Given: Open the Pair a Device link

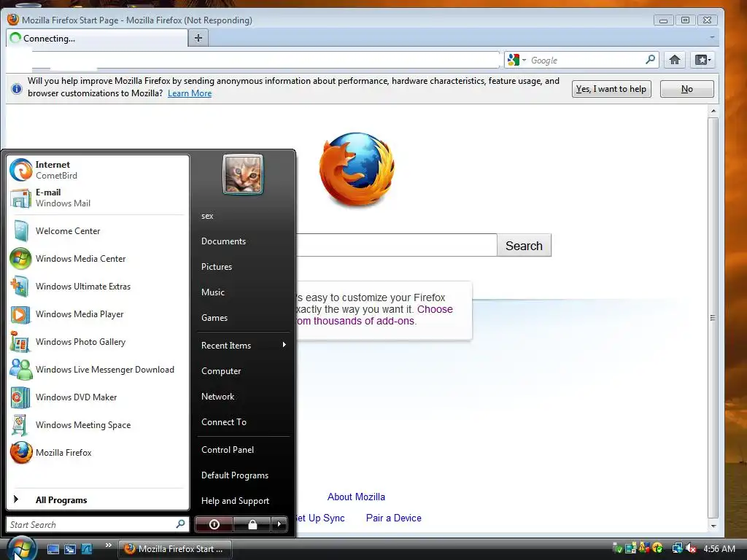Looking at the screenshot, I should [x=393, y=518].
